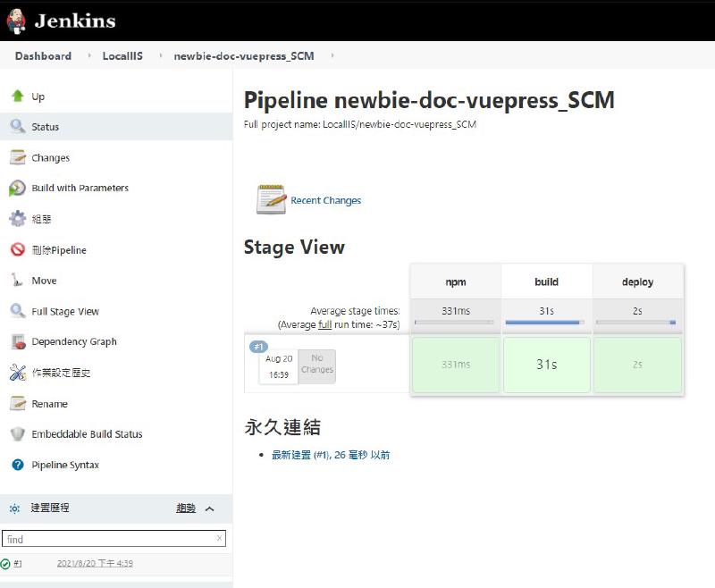Viewport: 715px width, 588px height.
Task: Click the Dependency Graph icon
Action: pyautogui.click(x=17, y=342)
